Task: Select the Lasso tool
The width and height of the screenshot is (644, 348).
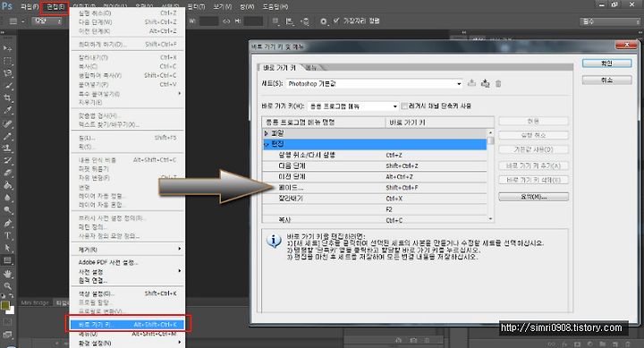Action: click(x=7, y=73)
